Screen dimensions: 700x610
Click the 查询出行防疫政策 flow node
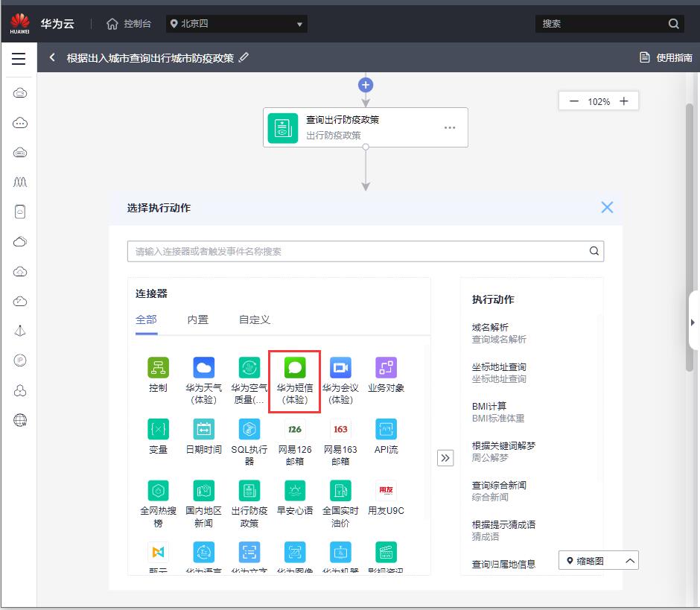click(366, 127)
